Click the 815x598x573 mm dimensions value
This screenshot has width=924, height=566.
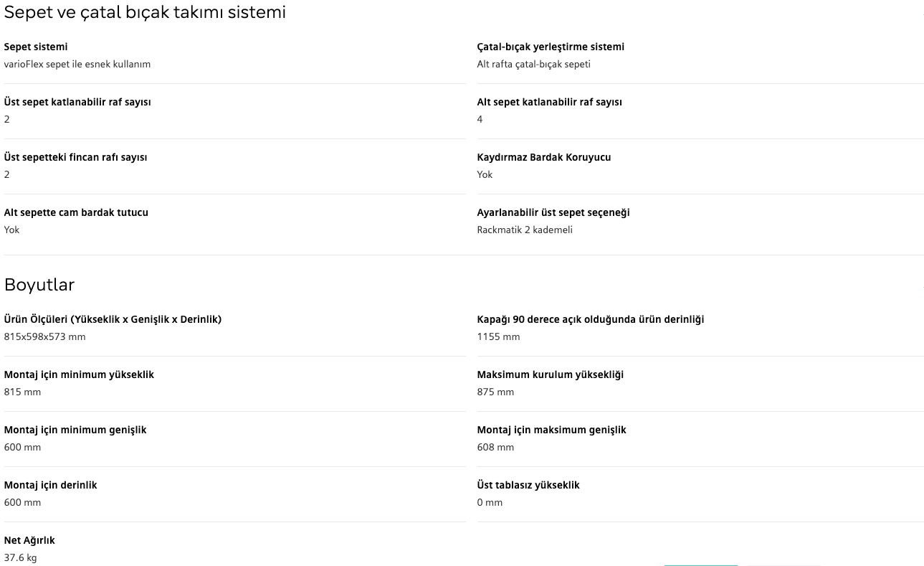[x=44, y=336]
